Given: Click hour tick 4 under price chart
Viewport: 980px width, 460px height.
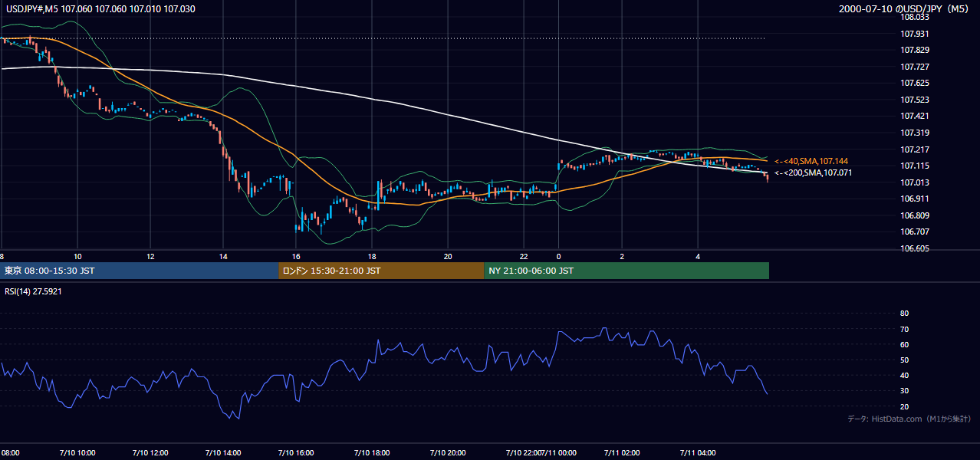Looking at the screenshot, I should (x=697, y=256).
